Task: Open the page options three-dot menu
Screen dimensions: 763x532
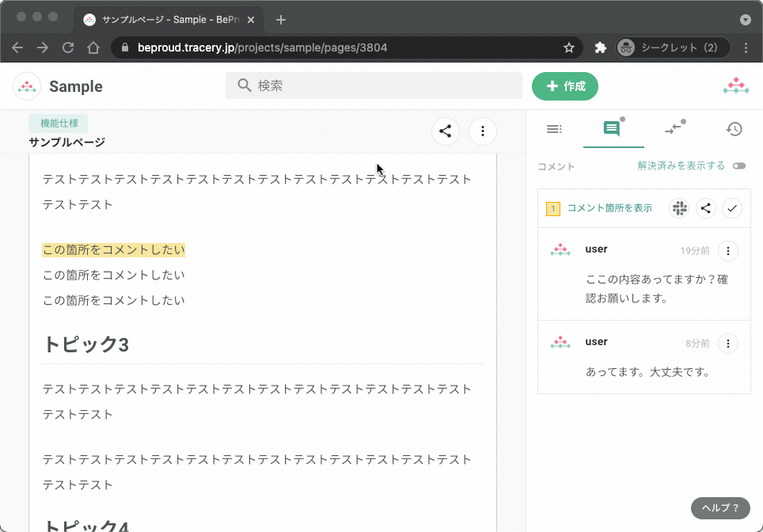Action: pyautogui.click(x=482, y=131)
